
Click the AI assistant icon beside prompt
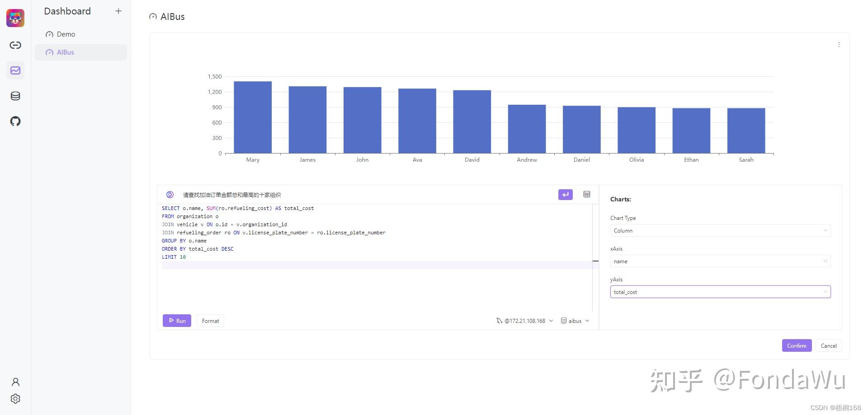[x=170, y=195]
